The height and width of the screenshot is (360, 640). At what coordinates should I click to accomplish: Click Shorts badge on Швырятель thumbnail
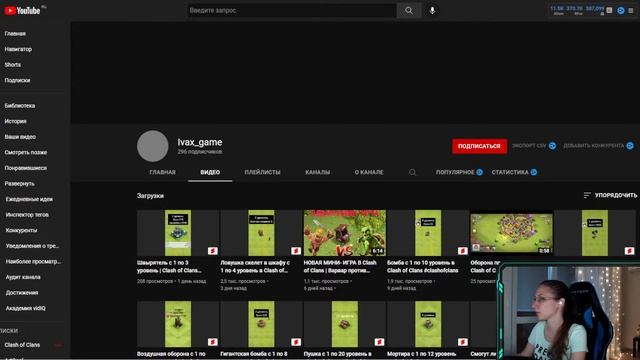[212, 251]
